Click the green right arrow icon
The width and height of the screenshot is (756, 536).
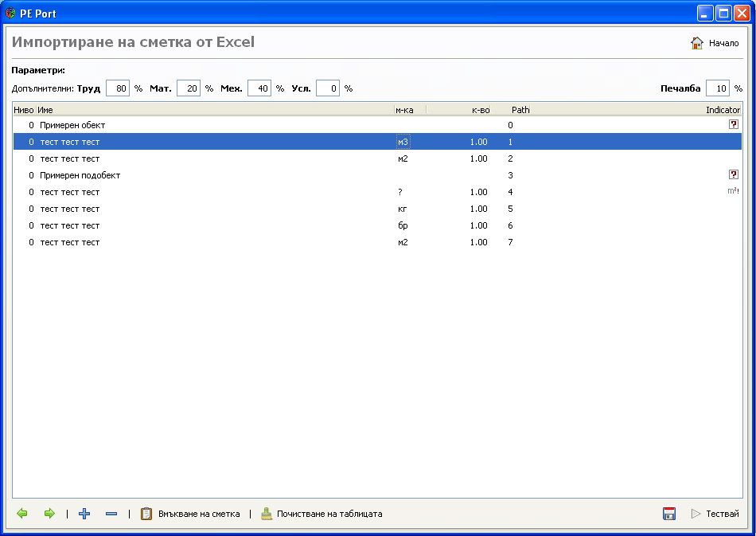pos(49,514)
